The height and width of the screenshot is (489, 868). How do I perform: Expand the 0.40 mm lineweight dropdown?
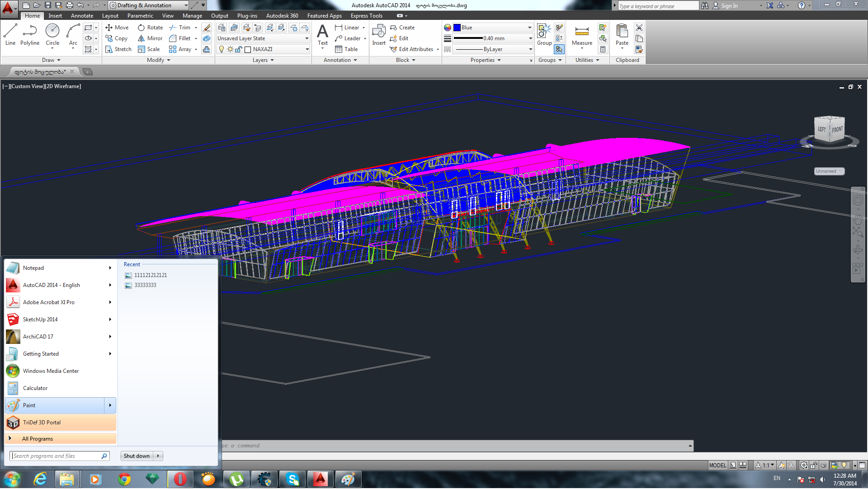[530, 38]
